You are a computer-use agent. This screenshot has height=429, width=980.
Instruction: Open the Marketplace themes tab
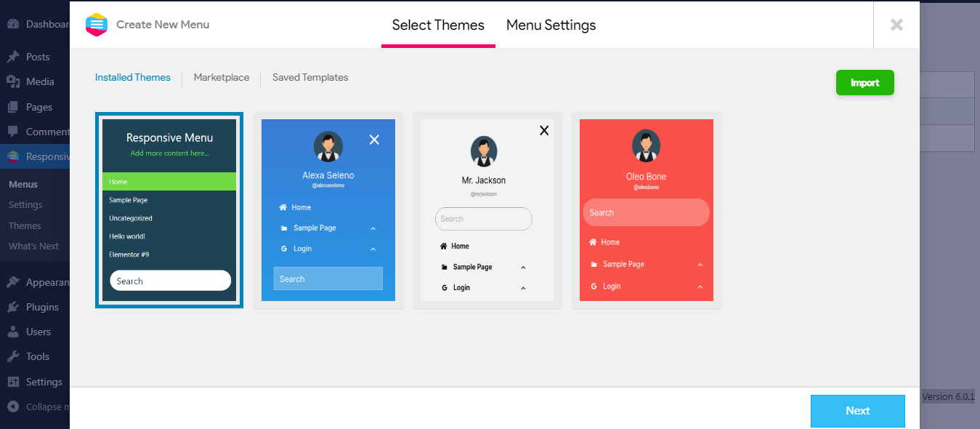[x=221, y=78]
